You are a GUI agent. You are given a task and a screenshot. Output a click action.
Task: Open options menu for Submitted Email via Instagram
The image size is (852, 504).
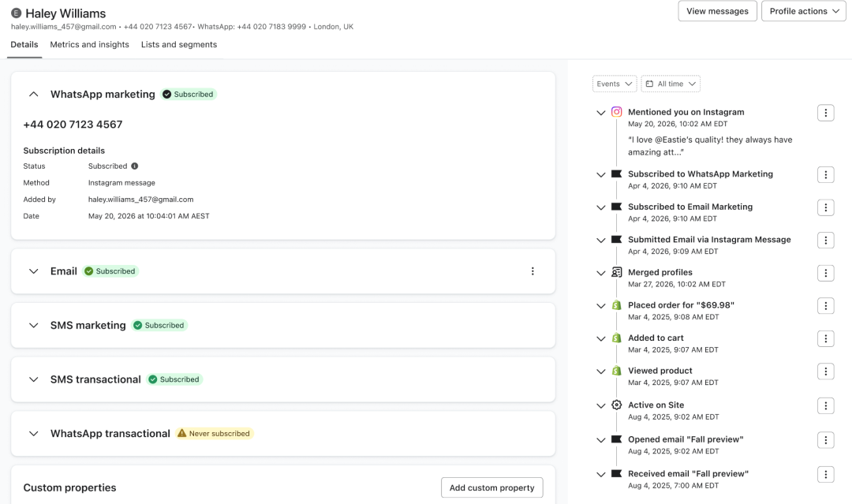pyautogui.click(x=825, y=240)
